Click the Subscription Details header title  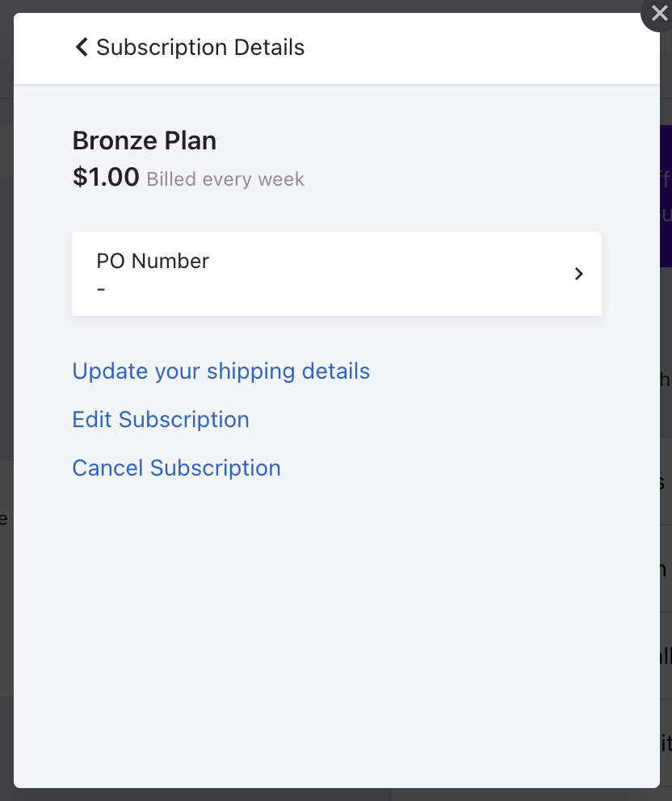coord(200,48)
